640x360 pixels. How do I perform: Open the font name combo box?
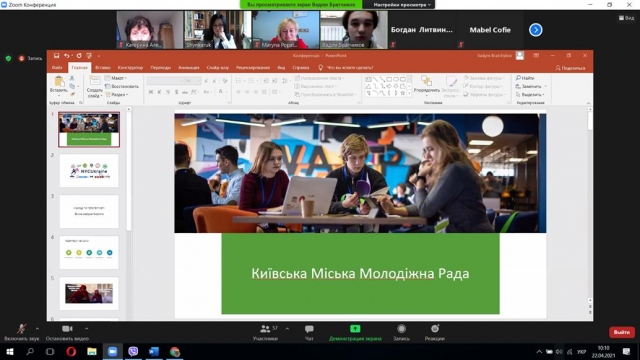(165, 81)
